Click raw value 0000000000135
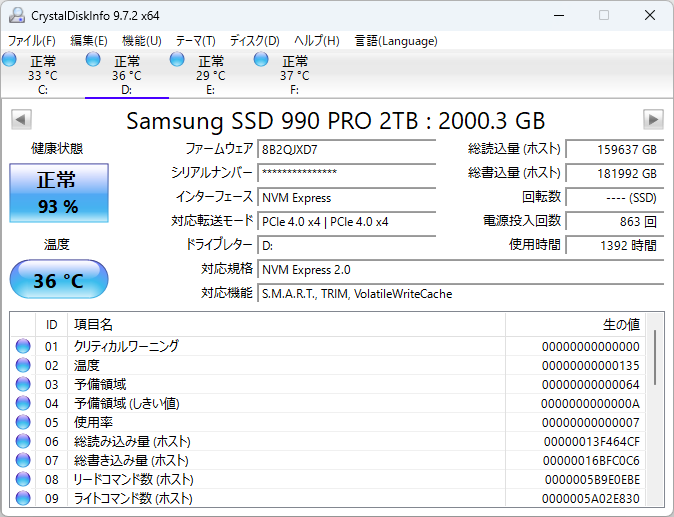674x517 pixels. tap(590, 365)
